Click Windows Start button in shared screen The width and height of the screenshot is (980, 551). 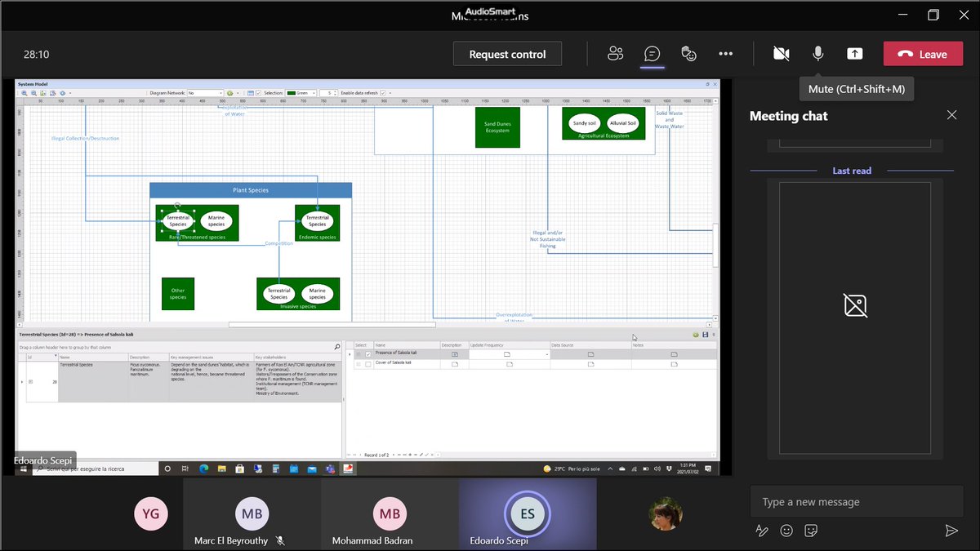tap(22, 469)
